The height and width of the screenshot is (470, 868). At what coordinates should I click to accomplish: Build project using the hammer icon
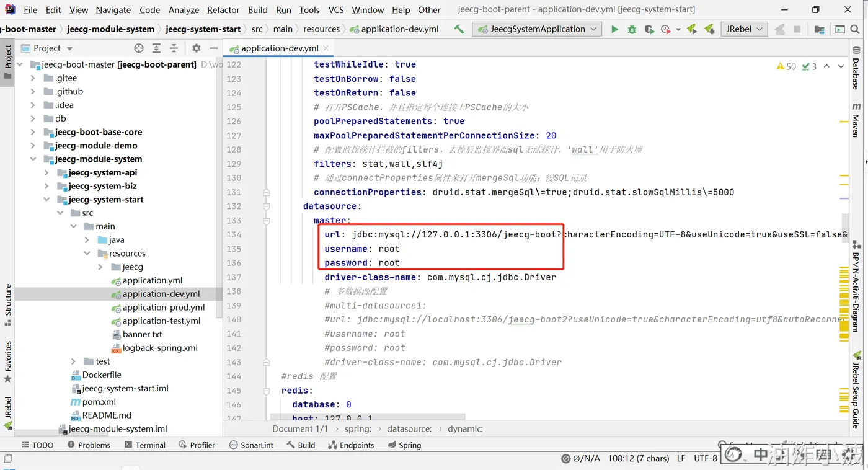459,29
